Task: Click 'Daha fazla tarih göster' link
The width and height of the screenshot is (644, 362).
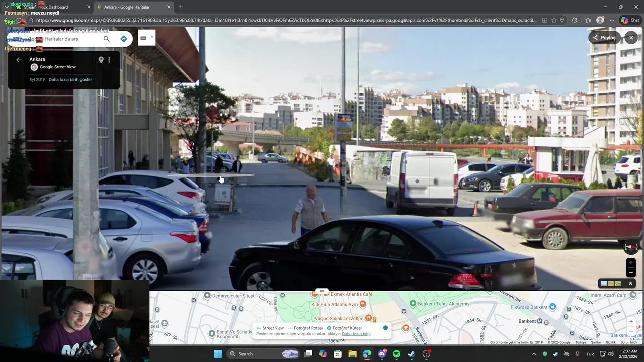Action: [70, 79]
